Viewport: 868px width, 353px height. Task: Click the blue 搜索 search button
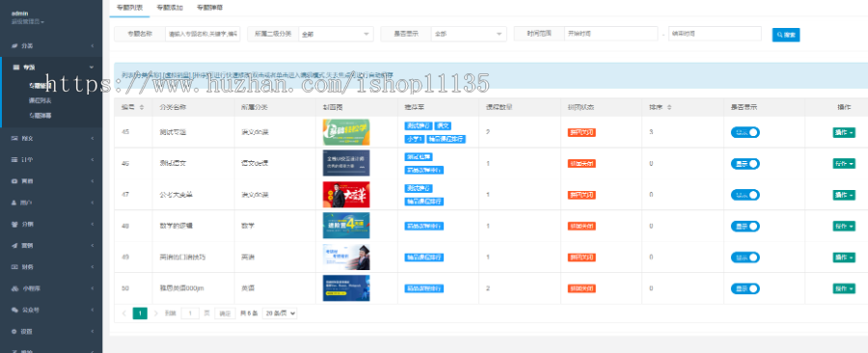point(786,35)
